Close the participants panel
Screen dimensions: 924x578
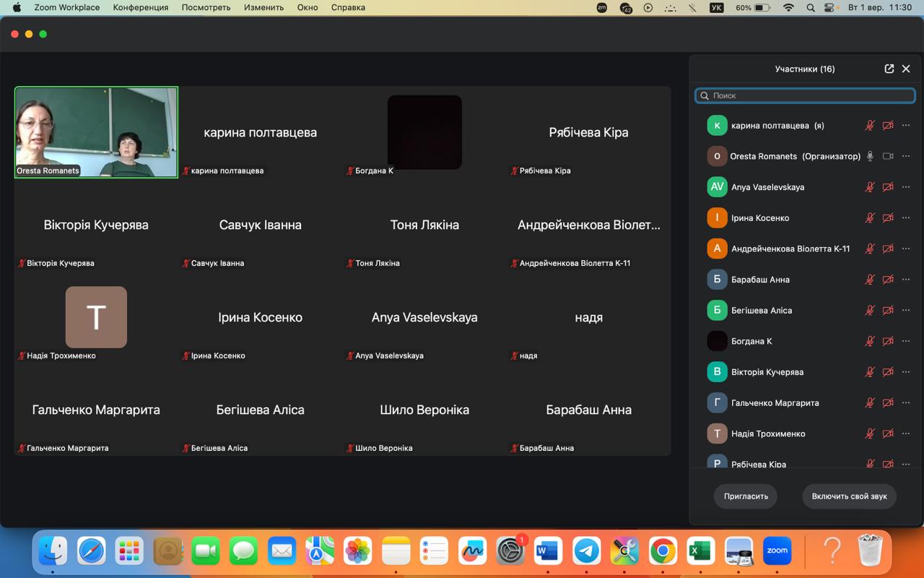coord(906,69)
